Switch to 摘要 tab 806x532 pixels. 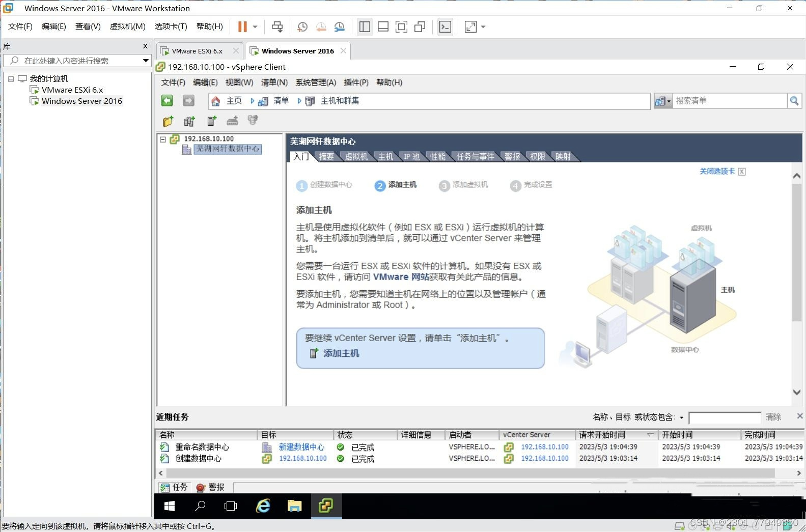click(x=326, y=156)
